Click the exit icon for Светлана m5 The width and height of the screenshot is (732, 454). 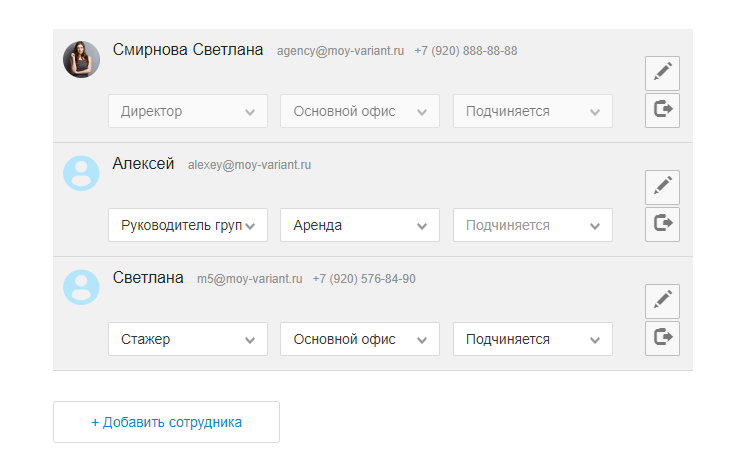[662, 338]
